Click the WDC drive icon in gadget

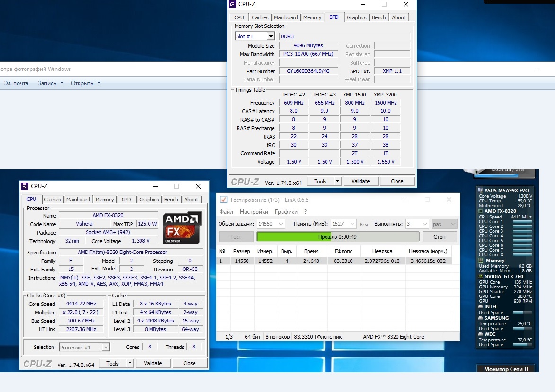coord(480,334)
